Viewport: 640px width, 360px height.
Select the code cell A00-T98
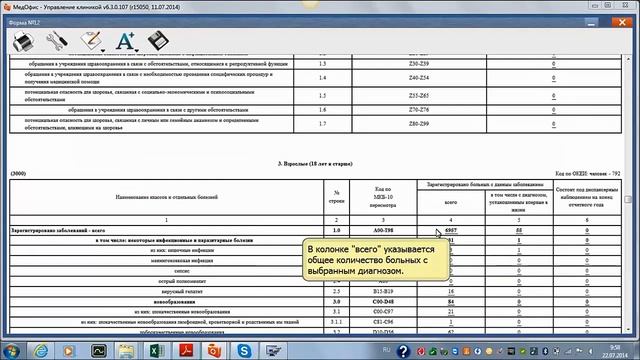pos(383,230)
